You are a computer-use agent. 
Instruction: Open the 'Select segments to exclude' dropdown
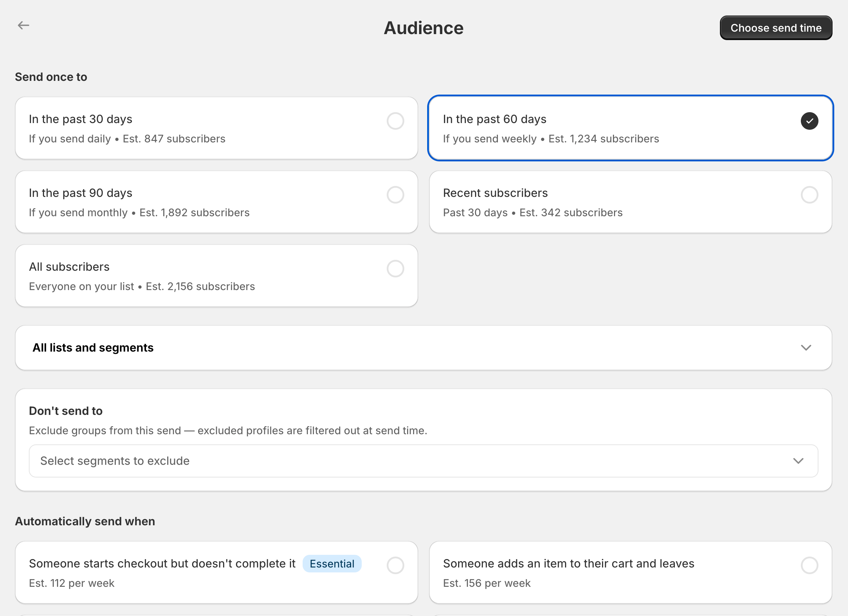(424, 461)
